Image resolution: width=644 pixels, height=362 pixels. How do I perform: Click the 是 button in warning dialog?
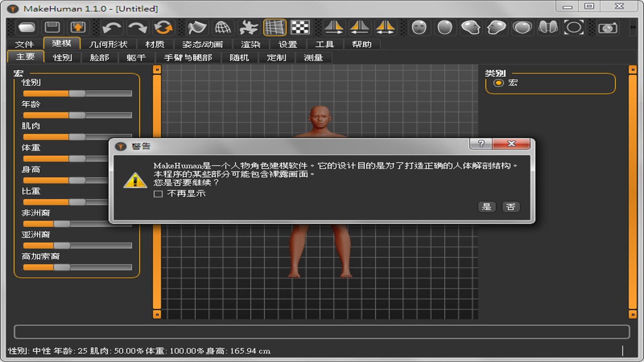(487, 207)
